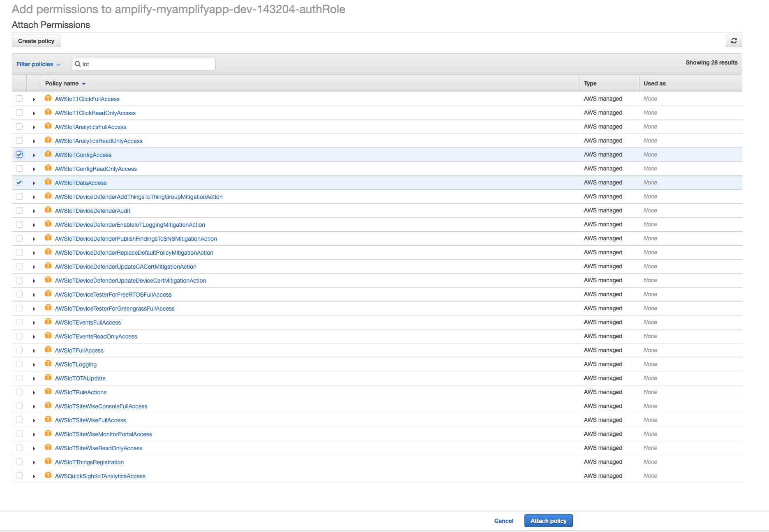Click the search magnifier icon in the filter box

tap(78, 64)
